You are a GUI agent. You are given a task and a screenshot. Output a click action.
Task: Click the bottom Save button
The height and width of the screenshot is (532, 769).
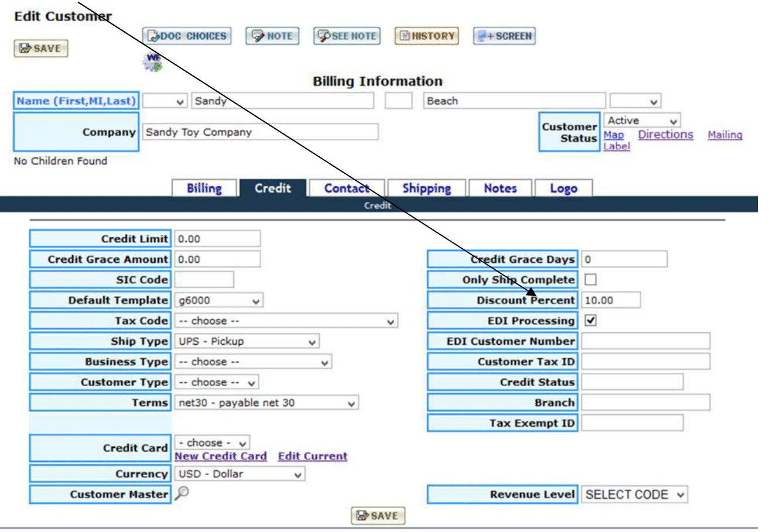(x=378, y=516)
